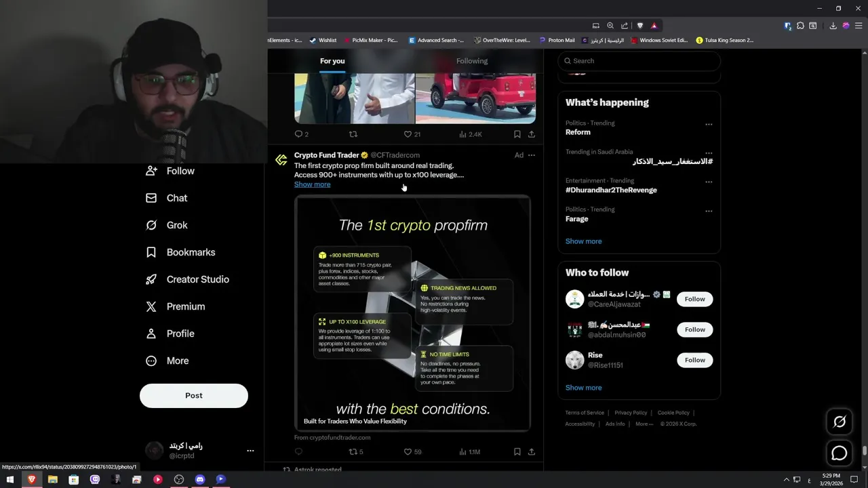Viewport: 868px width, 488px height.
Task: Reply to the post with 2 comments
Action: pos(302,134)
